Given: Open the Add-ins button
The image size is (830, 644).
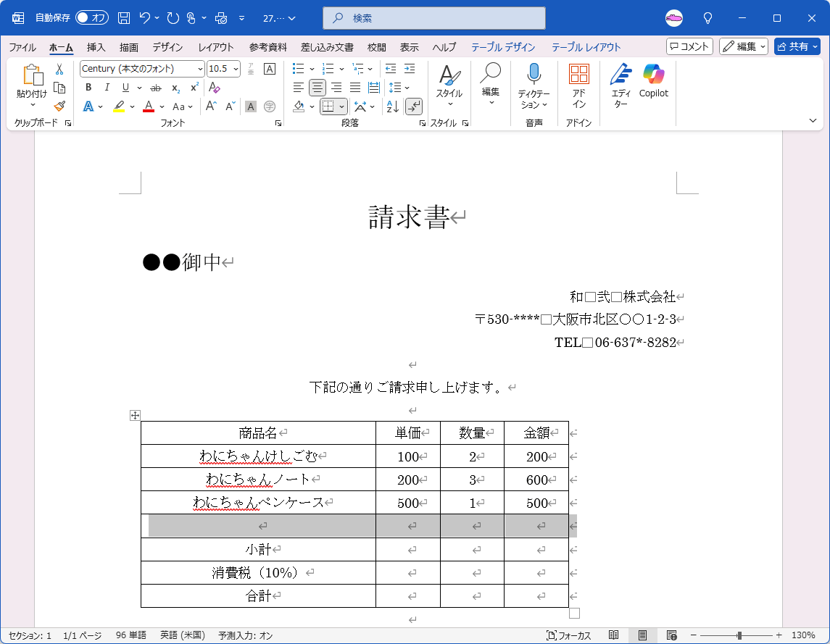Looking at the screenshot, I should coord(578,85).
